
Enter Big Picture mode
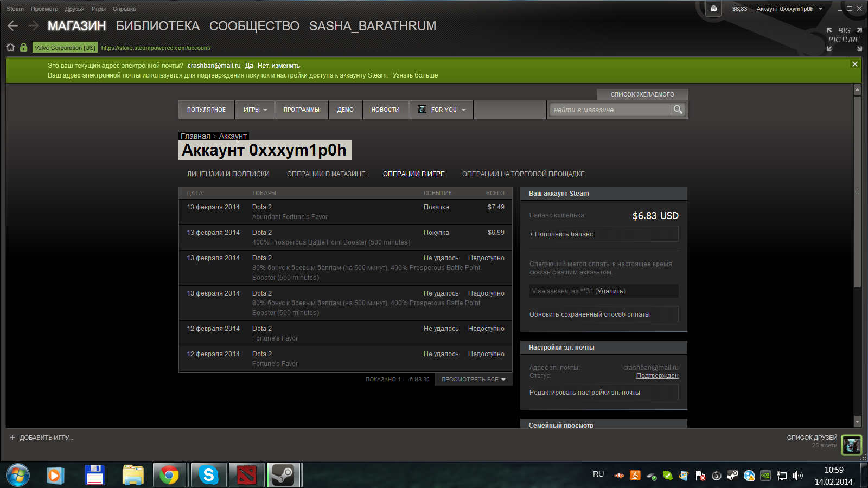pos(844,40)
